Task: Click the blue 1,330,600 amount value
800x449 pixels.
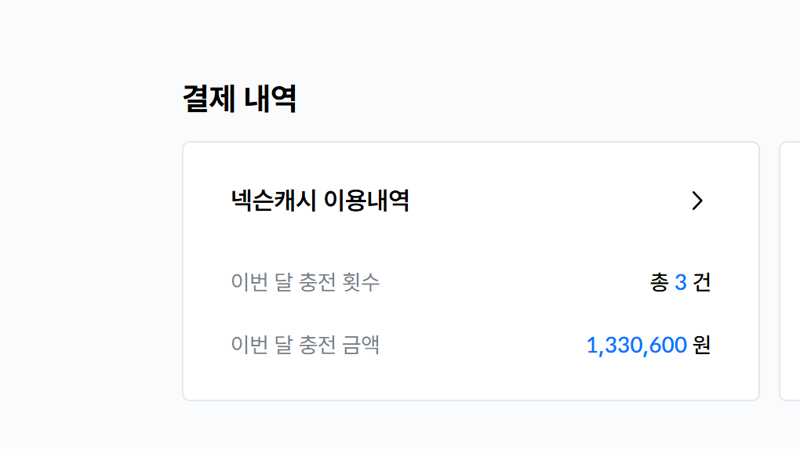Action: pyautogui.click(x=637, y=345)
